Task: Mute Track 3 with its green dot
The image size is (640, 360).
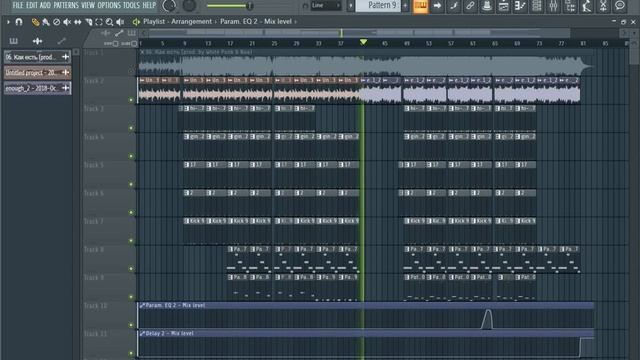Action: pos(131,128)
